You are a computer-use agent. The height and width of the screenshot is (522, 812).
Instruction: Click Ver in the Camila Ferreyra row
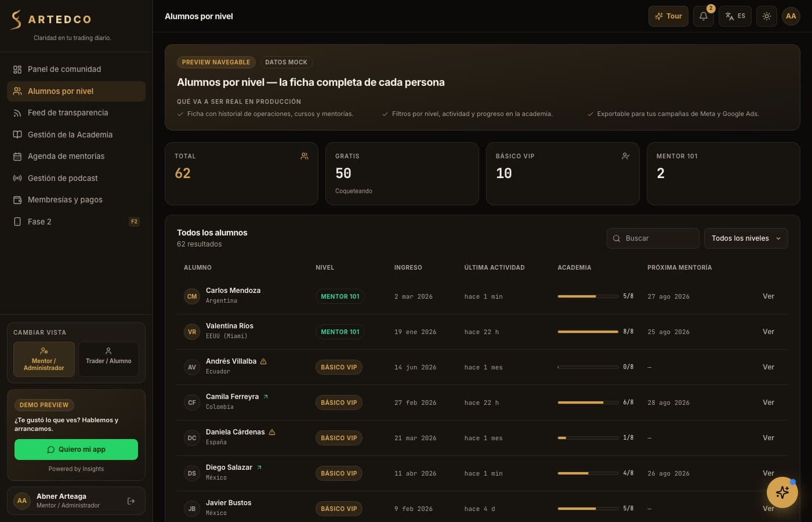(768, 403)
